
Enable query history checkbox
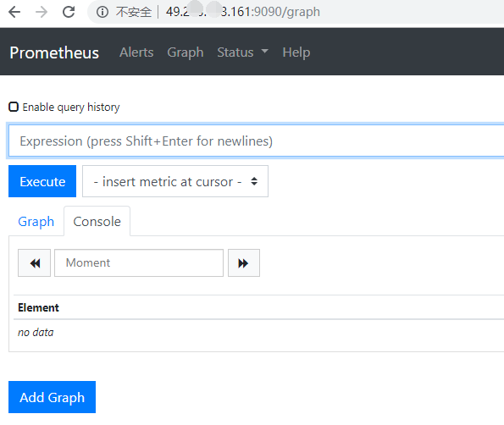(14, 107)
